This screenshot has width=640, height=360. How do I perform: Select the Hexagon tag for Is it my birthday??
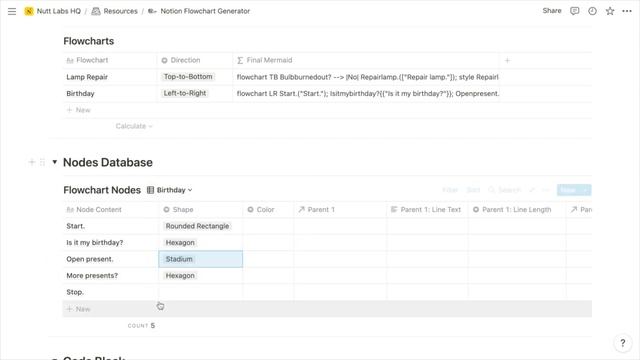180,242
